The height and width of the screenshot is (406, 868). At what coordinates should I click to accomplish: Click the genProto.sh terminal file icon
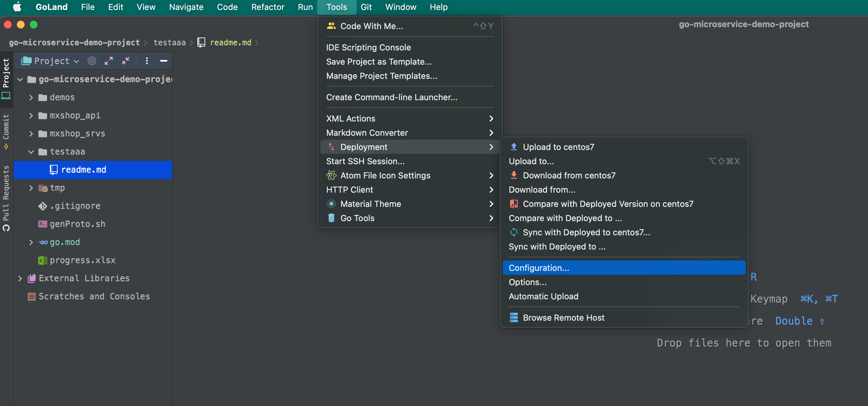coord(42,224)
